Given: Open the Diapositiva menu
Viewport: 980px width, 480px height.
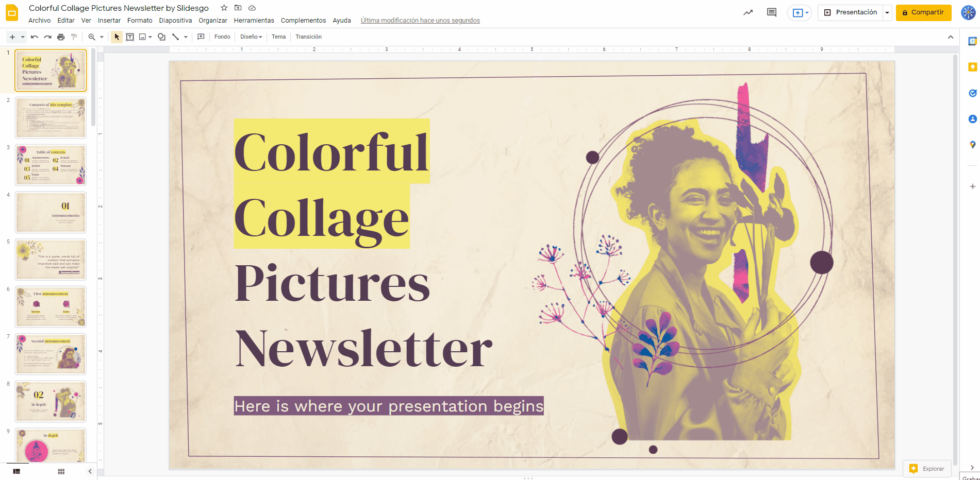Looking at the screenshot, I should [x=175, y=21].
